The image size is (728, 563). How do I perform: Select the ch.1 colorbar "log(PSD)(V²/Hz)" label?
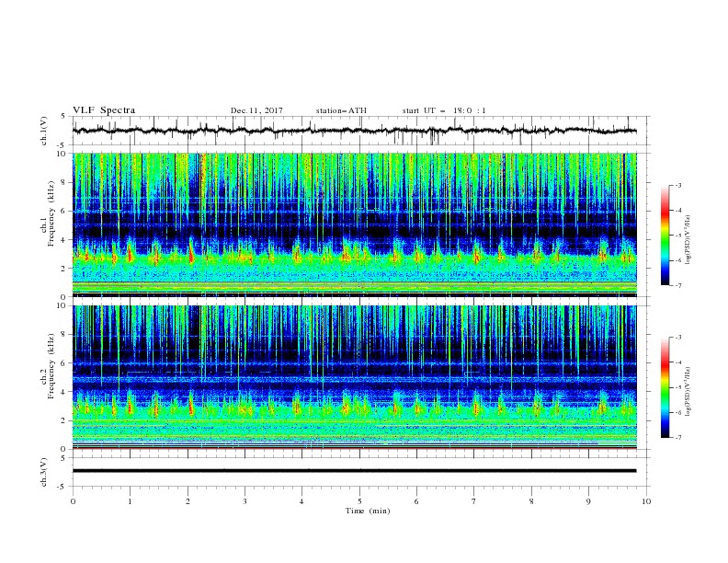(x=688, y=240)
